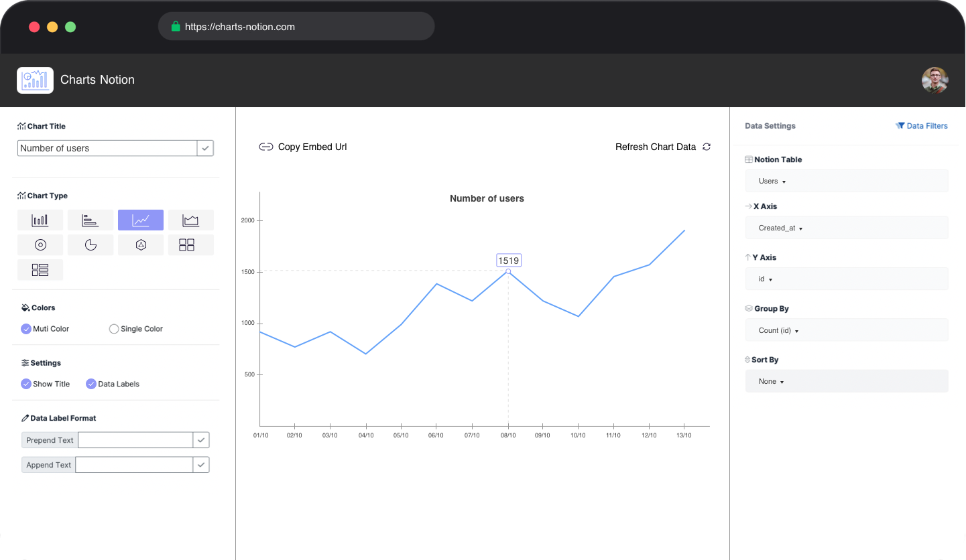The width and height of the screenshot is (966, 560).
Task: Select the horizontal bar chart type
Action: [x=90, y=220]
